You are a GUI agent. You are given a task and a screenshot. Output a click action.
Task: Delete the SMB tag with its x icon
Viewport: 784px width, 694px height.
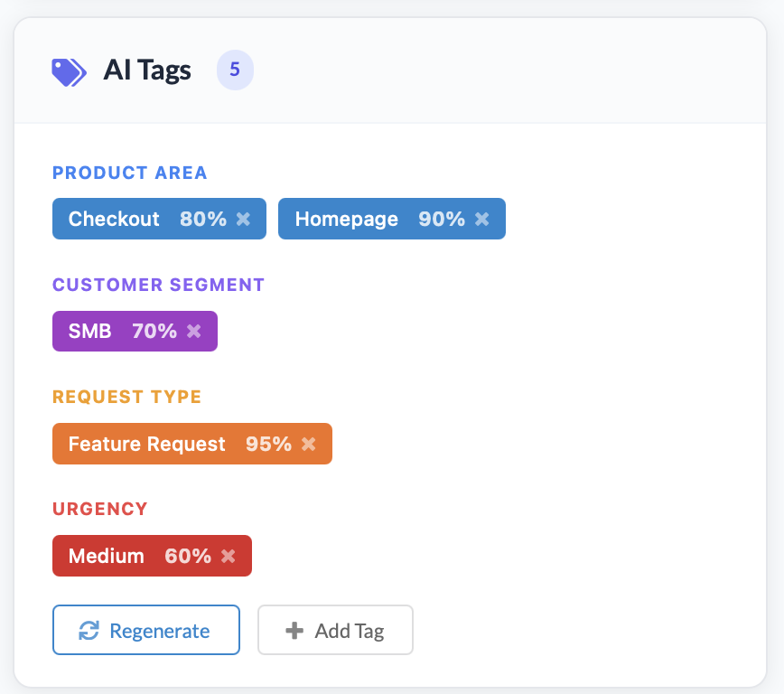coord(194,332)
